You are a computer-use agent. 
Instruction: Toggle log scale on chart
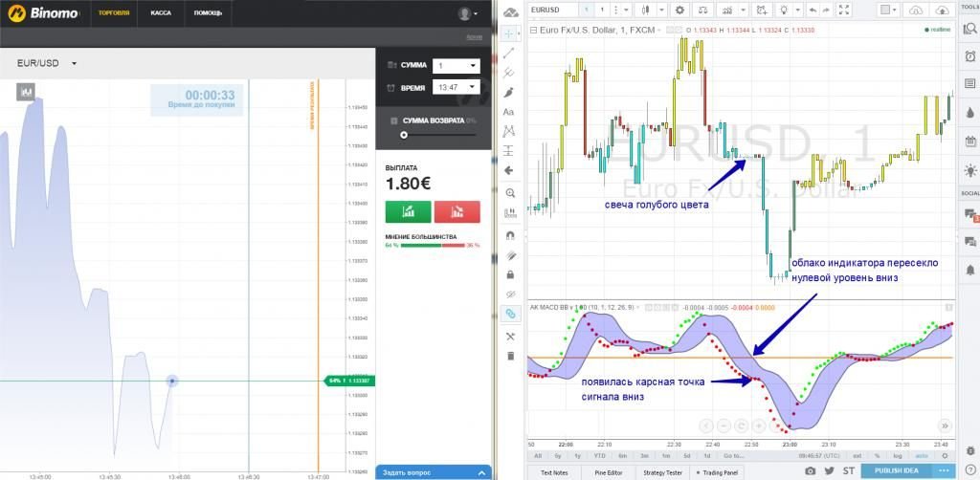898,456
